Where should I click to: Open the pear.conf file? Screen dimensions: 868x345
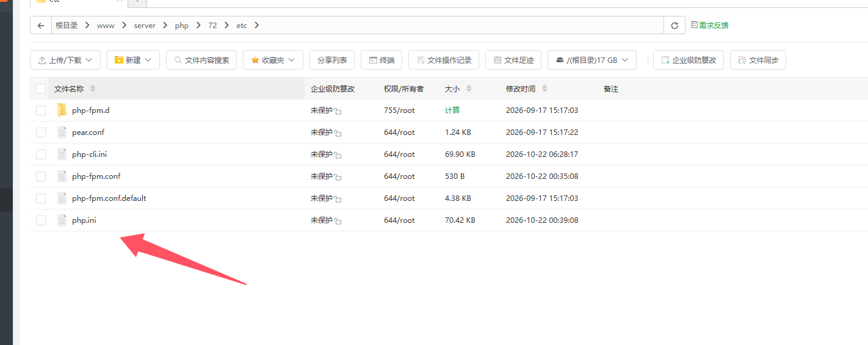(x=88, y=133)
